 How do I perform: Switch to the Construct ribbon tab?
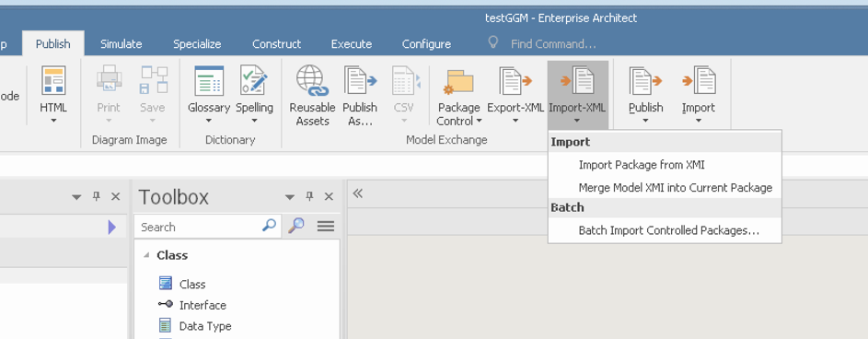277,44
